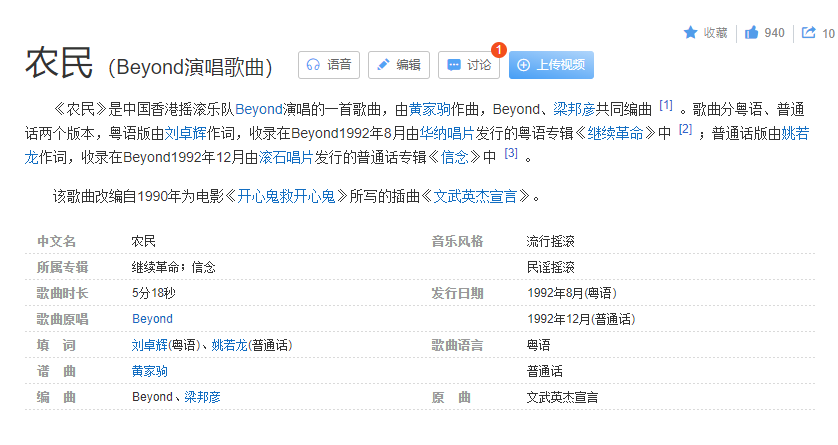The height and width of the screenshot is (445, 838).
Task: Click the value 5分18秒
Action: click(154, 293)
